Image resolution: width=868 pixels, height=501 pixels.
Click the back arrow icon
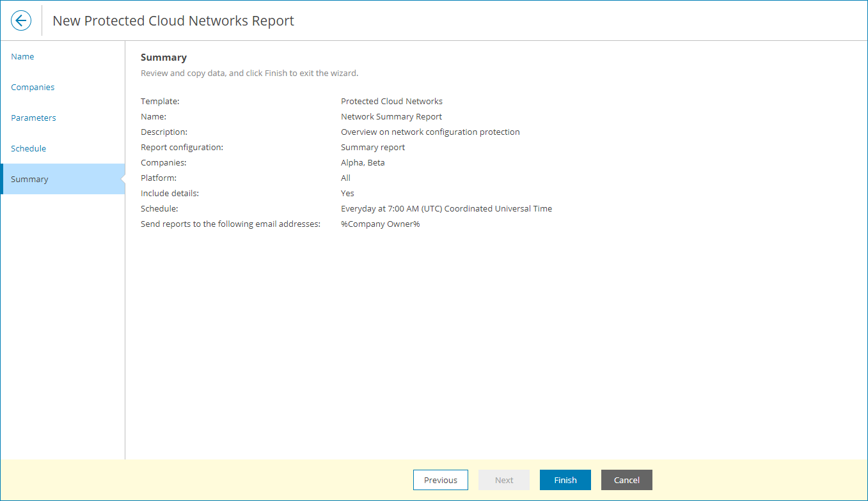pos(21,20)
